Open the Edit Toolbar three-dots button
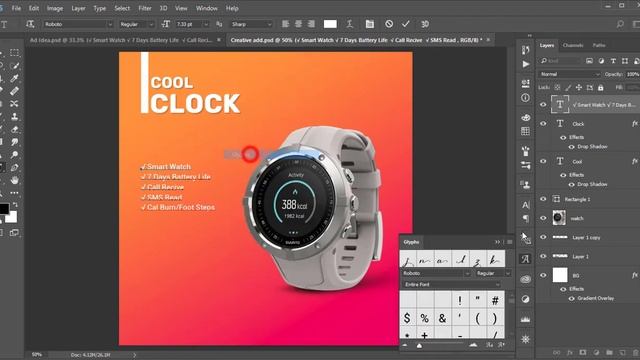The height and width of the screenshot is (360, 640). tap(14, 193)
